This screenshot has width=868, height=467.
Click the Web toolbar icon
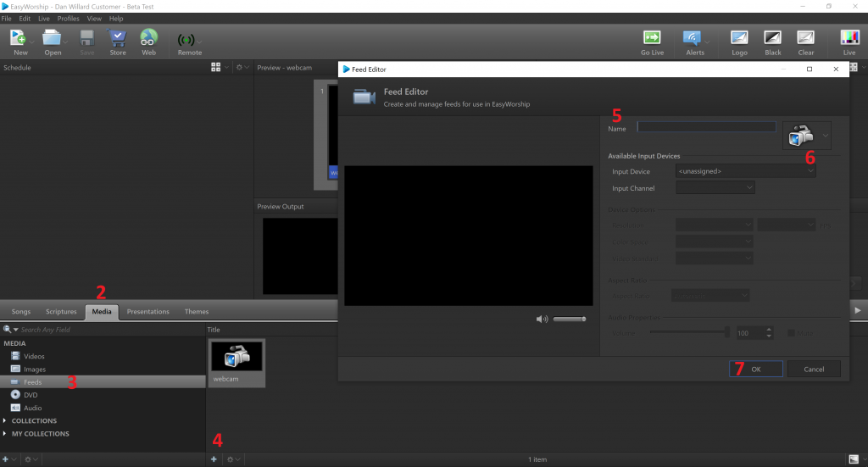148,38
